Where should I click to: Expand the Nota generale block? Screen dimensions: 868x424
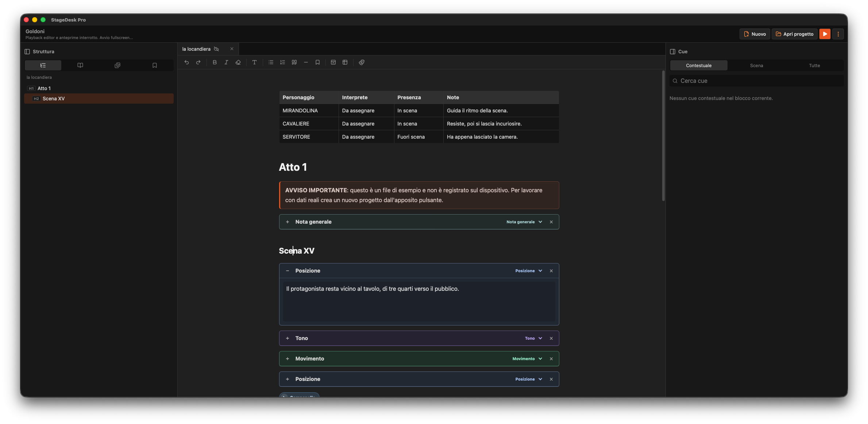pyautogui.click(x=288, y=222)
